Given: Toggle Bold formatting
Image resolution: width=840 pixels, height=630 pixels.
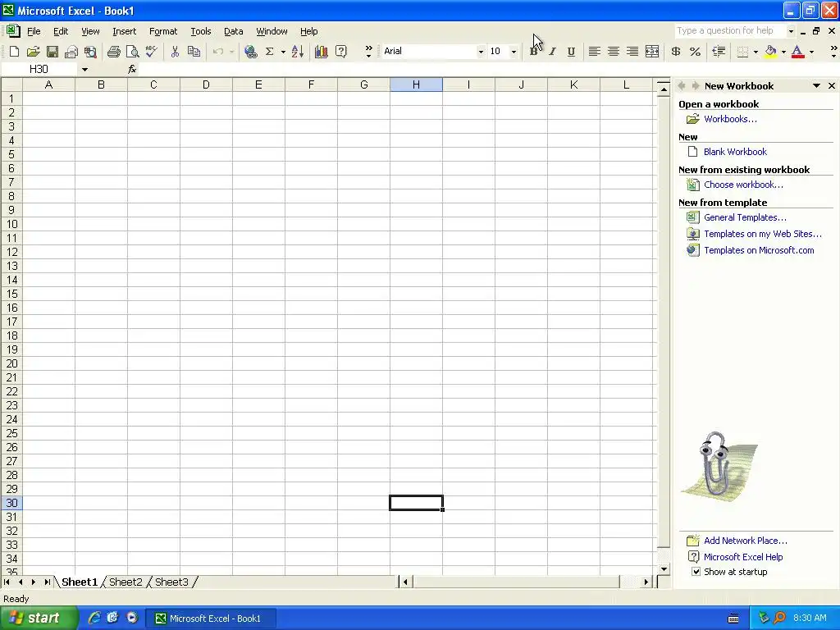Looking at the screenshot, I should coord(533,52).
